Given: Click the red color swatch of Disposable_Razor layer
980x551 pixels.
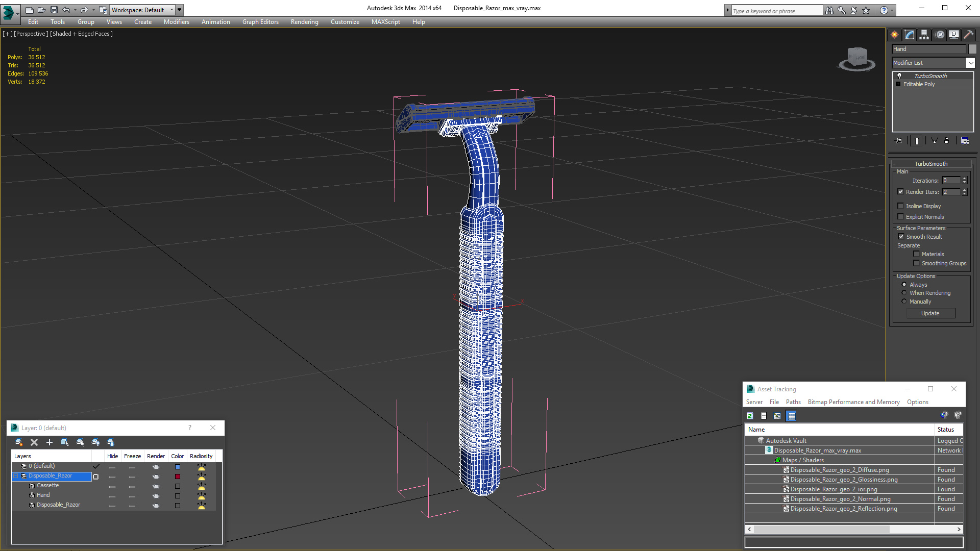Looking at the screenshot, I should pyautogui.click(x=178, y=477).
